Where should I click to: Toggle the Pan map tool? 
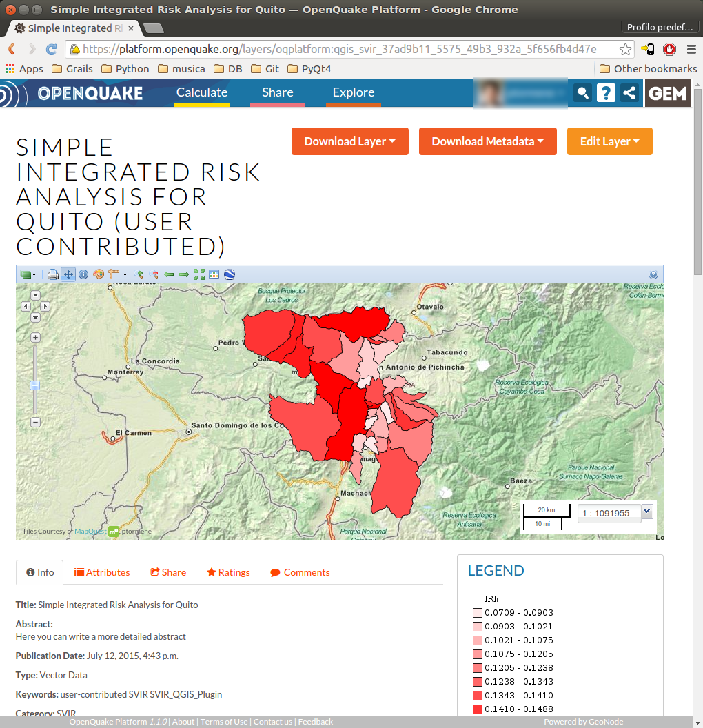[68, 274]
